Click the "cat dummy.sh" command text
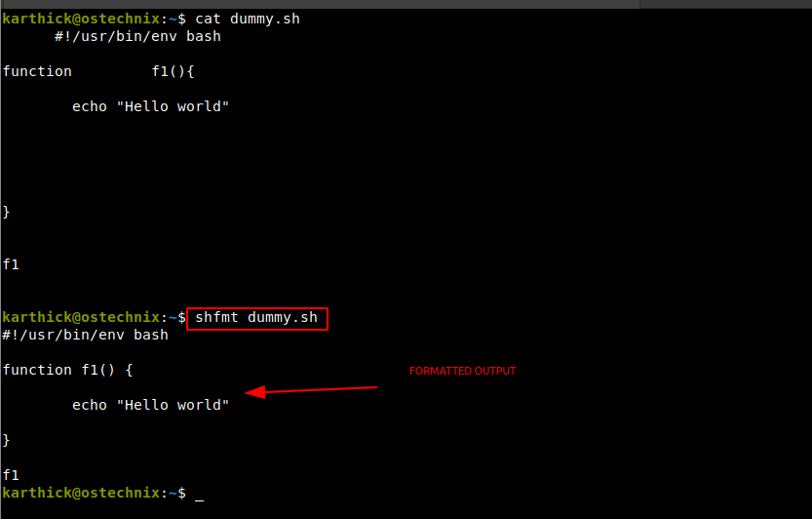 [x=248, y=20]
